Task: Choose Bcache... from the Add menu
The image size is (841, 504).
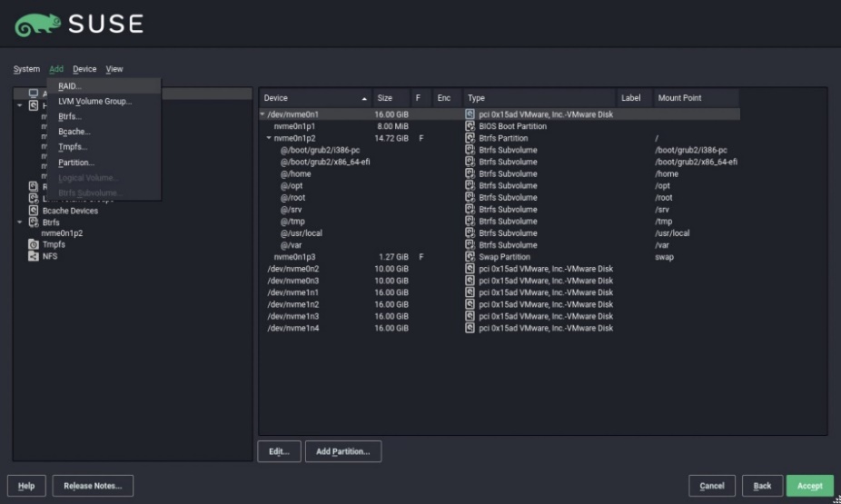Action: coord(104,132)
